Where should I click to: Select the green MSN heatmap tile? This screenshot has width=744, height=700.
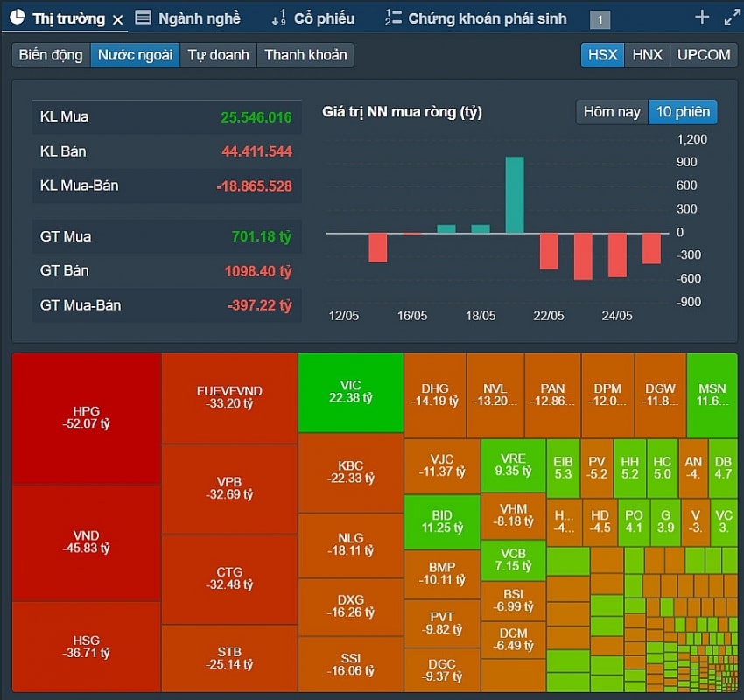coord(712,395)
